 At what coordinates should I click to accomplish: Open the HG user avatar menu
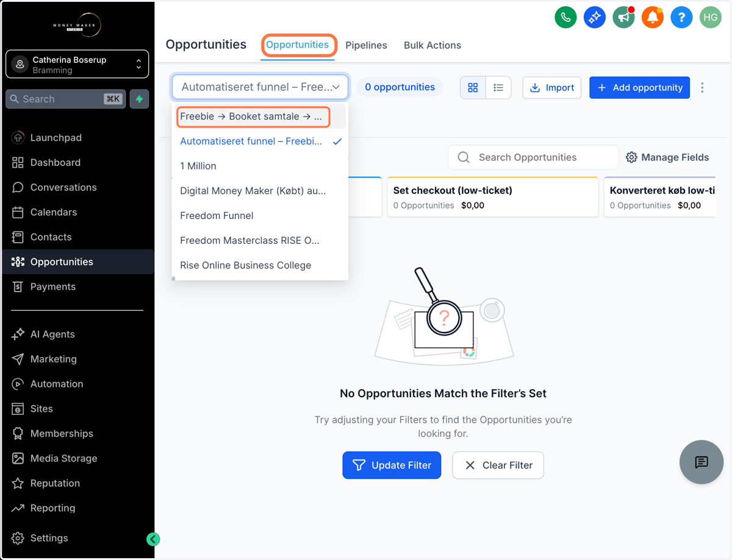coord(711,18)
